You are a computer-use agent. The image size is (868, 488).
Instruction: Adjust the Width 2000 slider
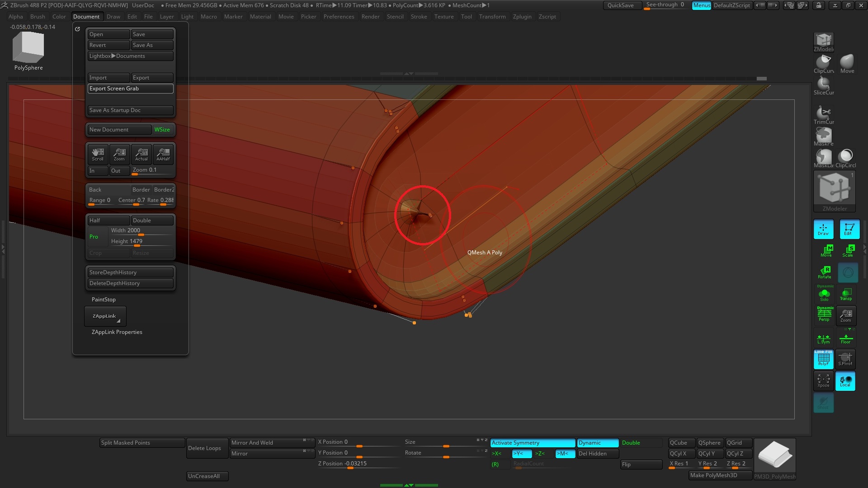(x=141, y=231)
